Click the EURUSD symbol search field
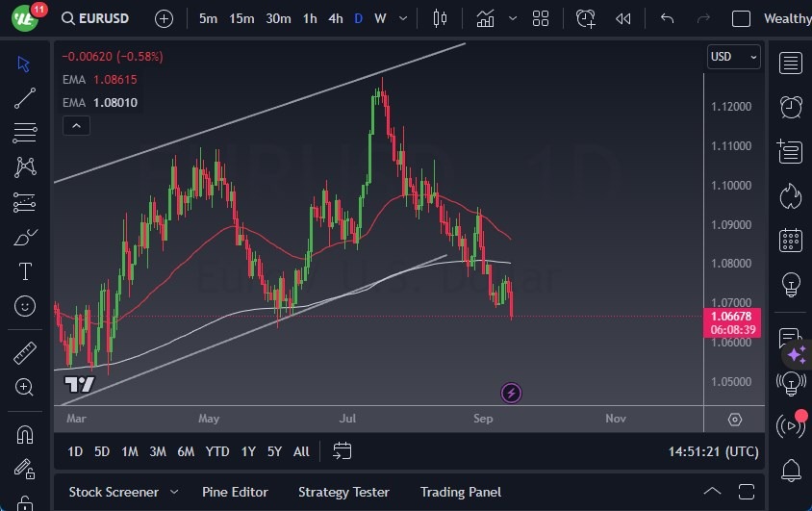 [x=94, y=18]
